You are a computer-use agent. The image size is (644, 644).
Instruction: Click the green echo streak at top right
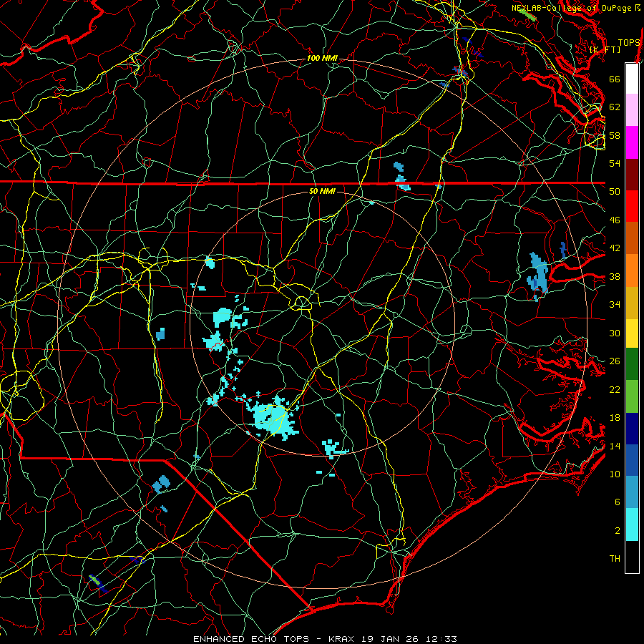click(x=527, y=14)
